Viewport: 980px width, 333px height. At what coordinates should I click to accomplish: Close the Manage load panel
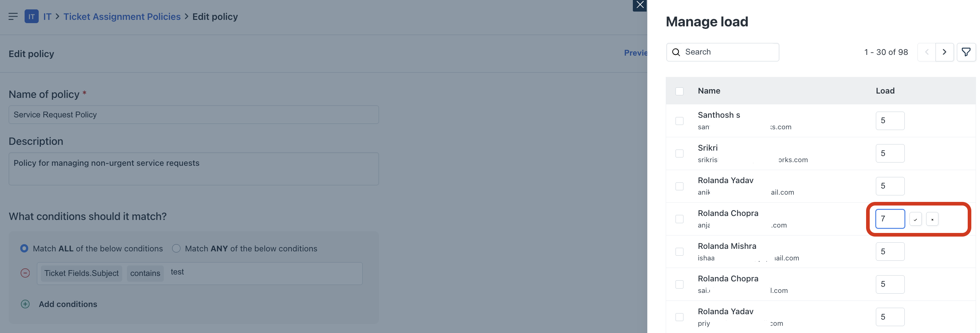pos(640,5)
